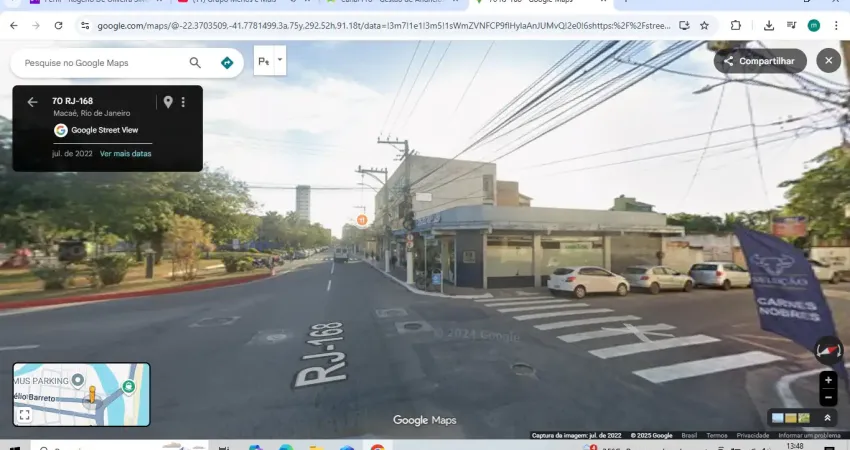This screenshot has width=850, height=450.
Task: Expand the imagery panel with the double chevron
Action: click(x=827, y=418)
